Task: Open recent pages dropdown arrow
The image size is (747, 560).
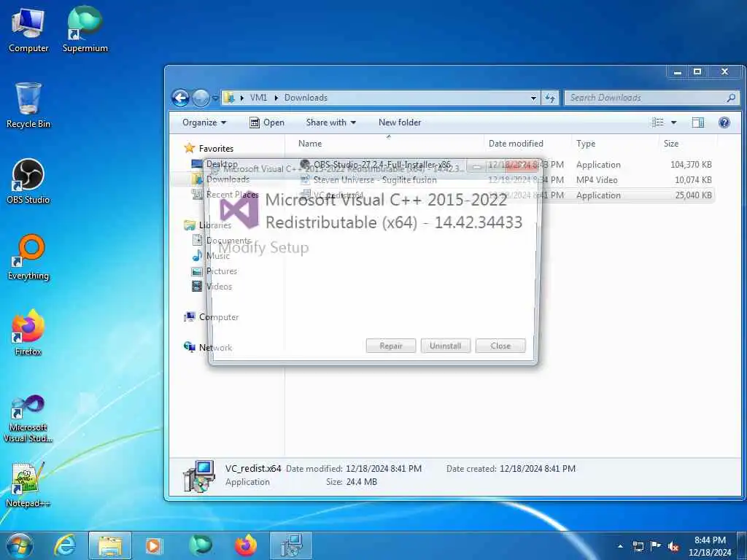Action: 215,98
